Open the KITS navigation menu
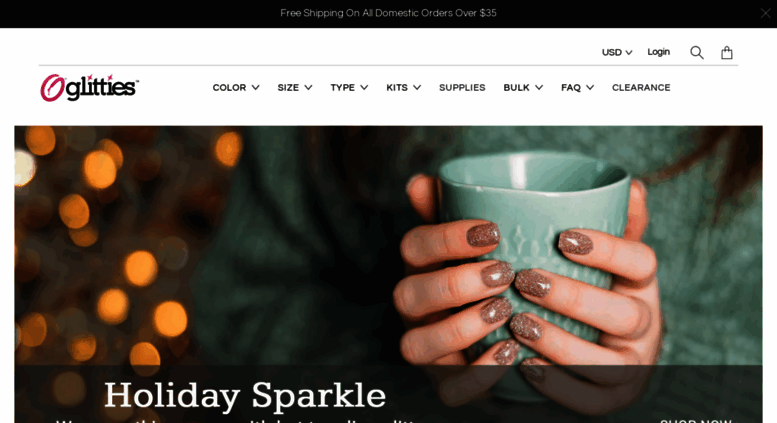 [403, 88]
